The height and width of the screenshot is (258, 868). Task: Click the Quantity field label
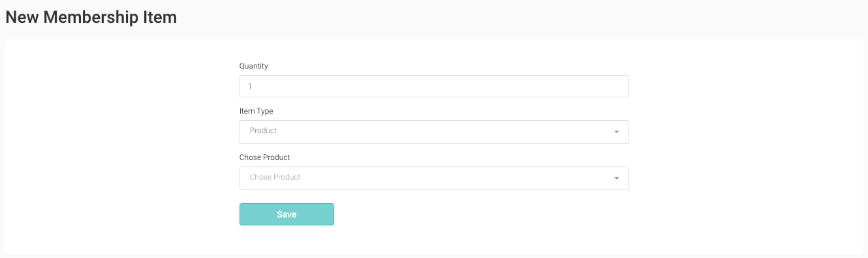[254, 66]
